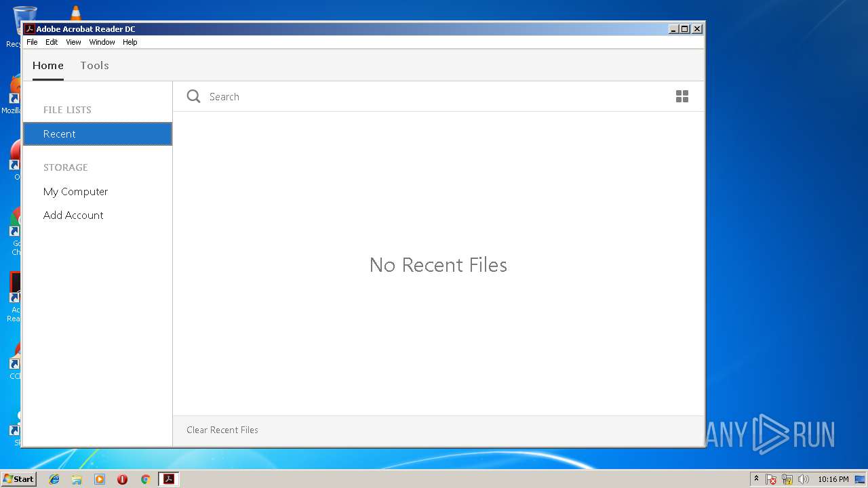Choose Add Account under Storage
The image size is (868, 488).
73,216
